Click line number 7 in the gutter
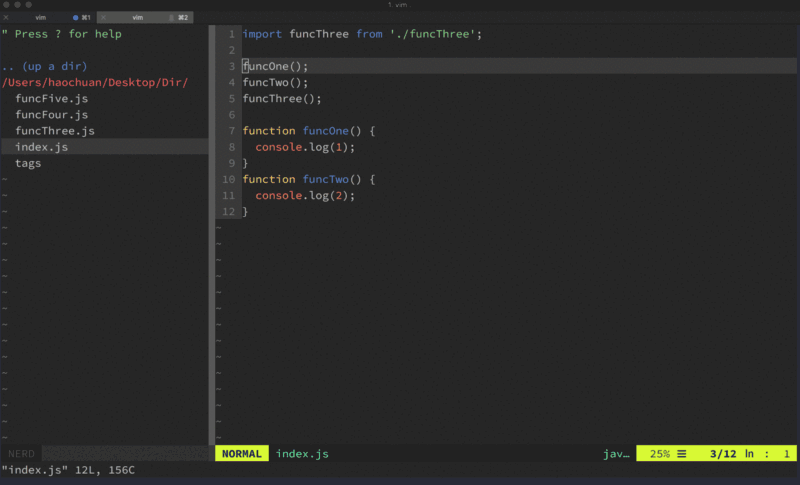Image resolution: width=800 pixels, height=485 pixels. (x=231, y=131)
